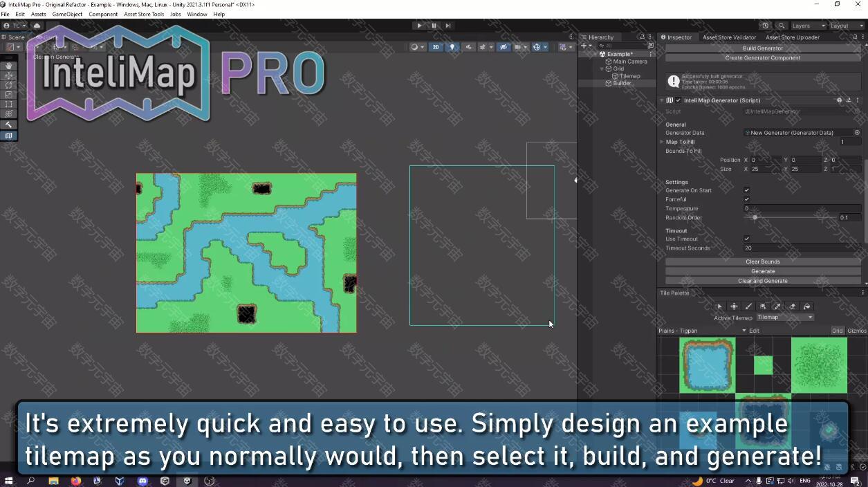Viewport: 868px width, 487px height.
Task: Select the Tile Palette eraser tool
Action: [792, 306]
